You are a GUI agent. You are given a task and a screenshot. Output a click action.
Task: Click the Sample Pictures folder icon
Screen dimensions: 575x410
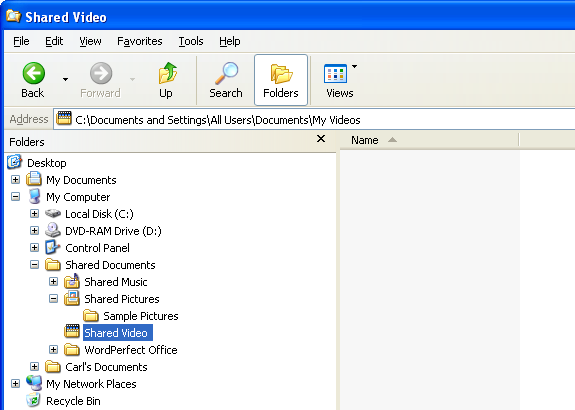pos(91,315)
